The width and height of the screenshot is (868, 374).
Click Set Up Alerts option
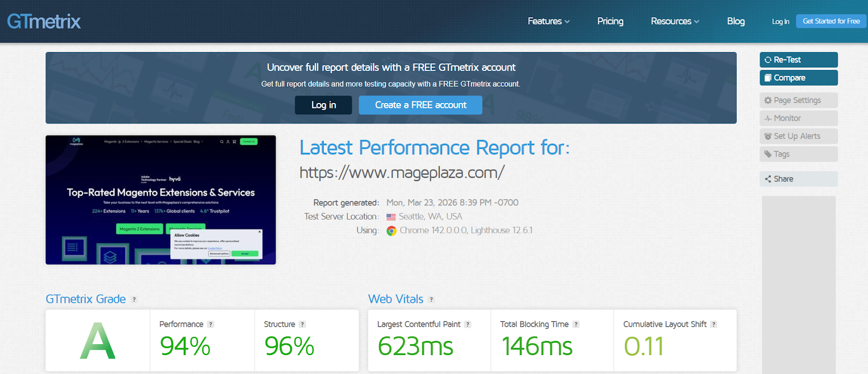point(799,136)
